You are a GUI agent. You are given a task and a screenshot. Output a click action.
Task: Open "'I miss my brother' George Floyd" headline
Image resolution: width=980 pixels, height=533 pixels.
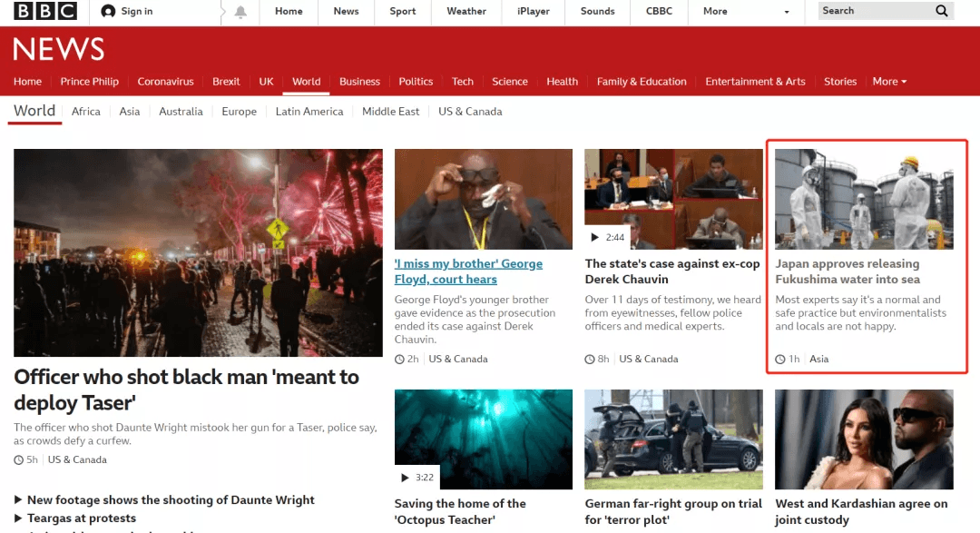point(468,271)
